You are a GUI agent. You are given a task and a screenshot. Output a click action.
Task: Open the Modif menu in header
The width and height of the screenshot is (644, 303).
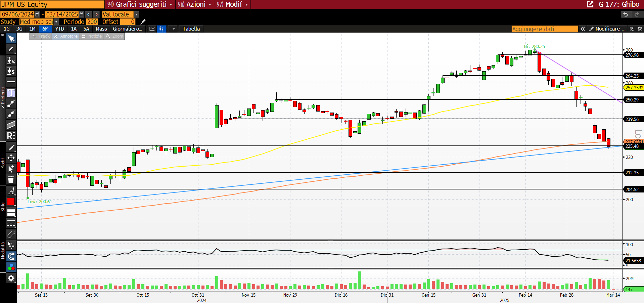[232, 4]
